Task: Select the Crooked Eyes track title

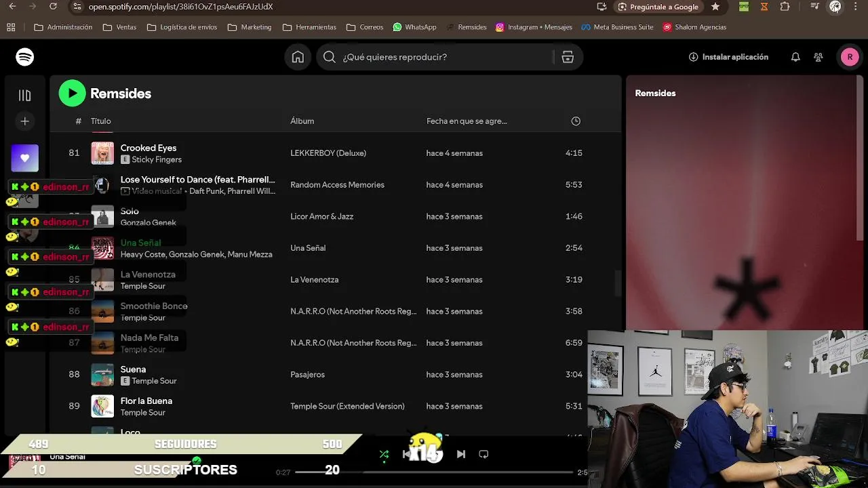Action: (149, 148)
